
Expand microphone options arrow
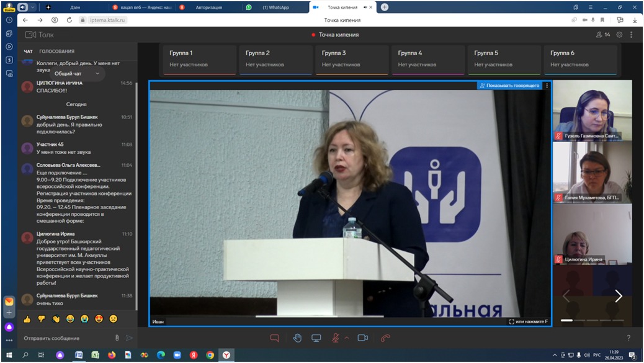(347, 338)
